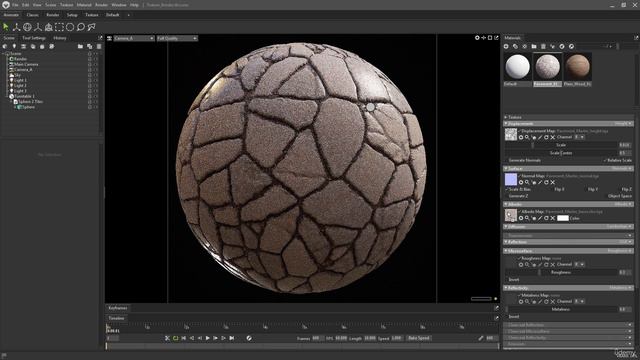
Task: Create a new material with the plus icon
Action: [x=506, y=47]
